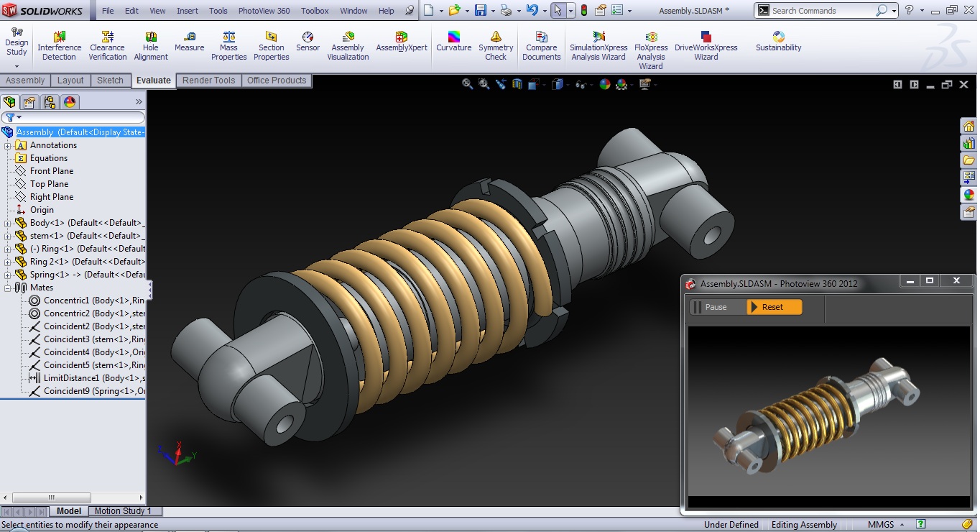Switch to the Sketch tab
This screenshot has height=532, width=980.
[110, 81]
